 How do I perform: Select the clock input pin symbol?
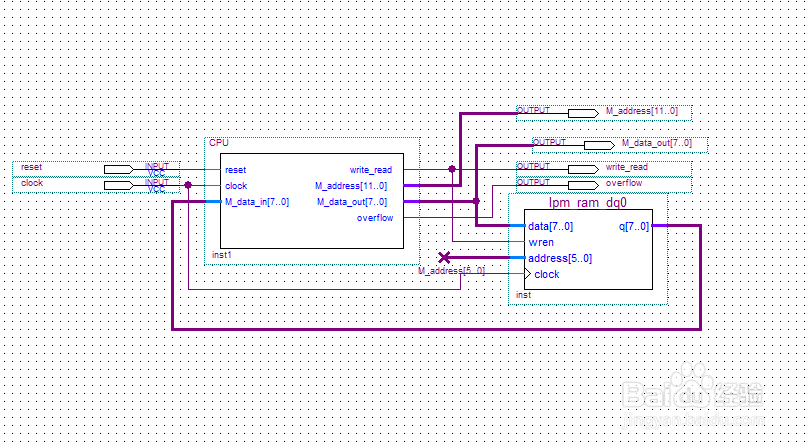(x=118, y=185)
